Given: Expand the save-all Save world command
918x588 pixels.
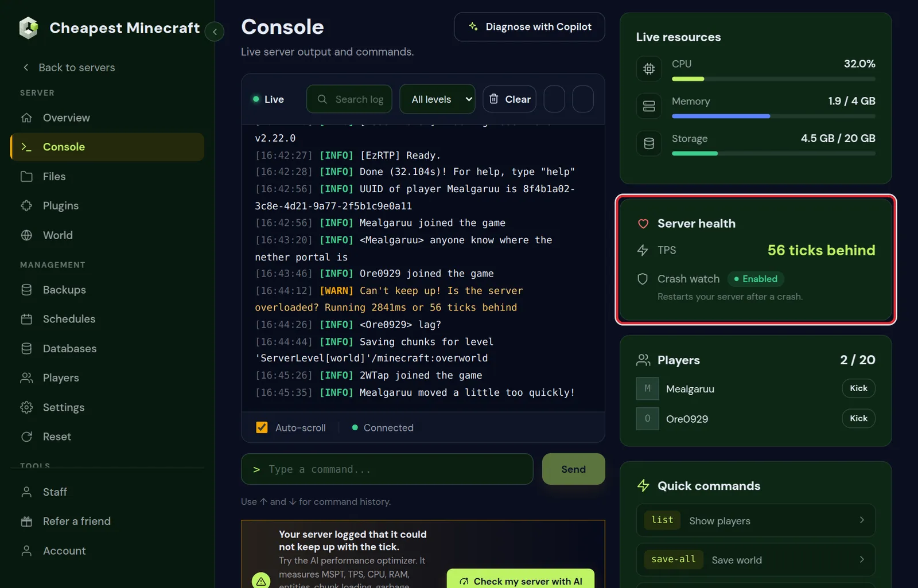Looking at the screenshot, I should point(756,560).
